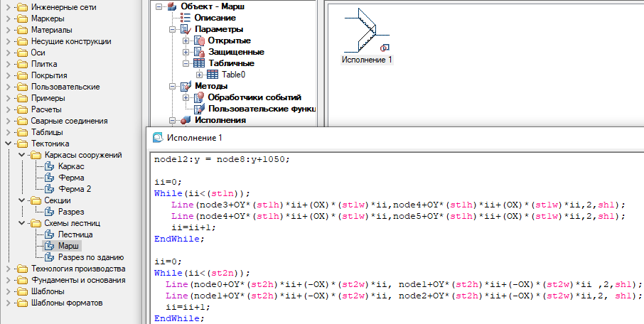Select the Исполнения node label
The width and height of the screenshot is (644, 324).
pyautogui.click(x=220, y=120)
